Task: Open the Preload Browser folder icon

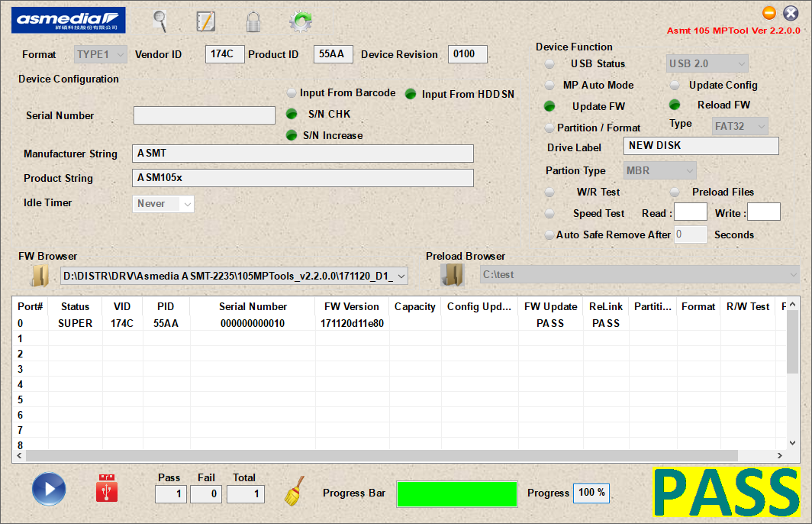Action: click(x=453, y=275)
